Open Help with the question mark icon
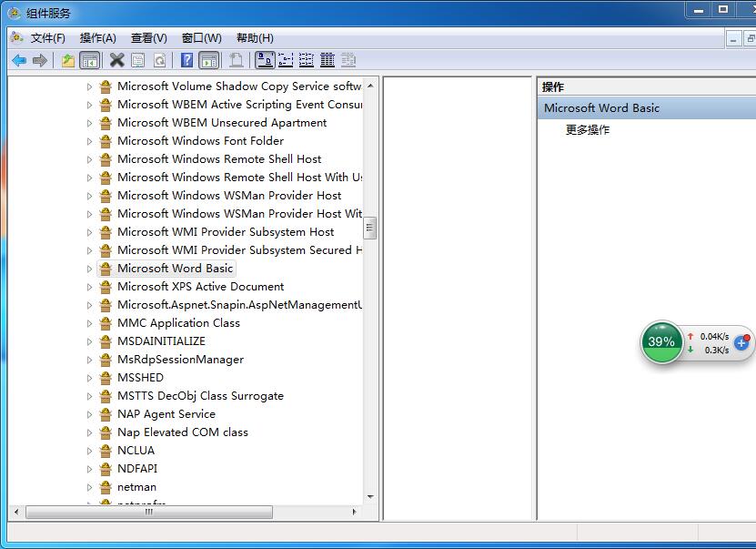Screen dimensions: 756x549 [x=186, y=60]
